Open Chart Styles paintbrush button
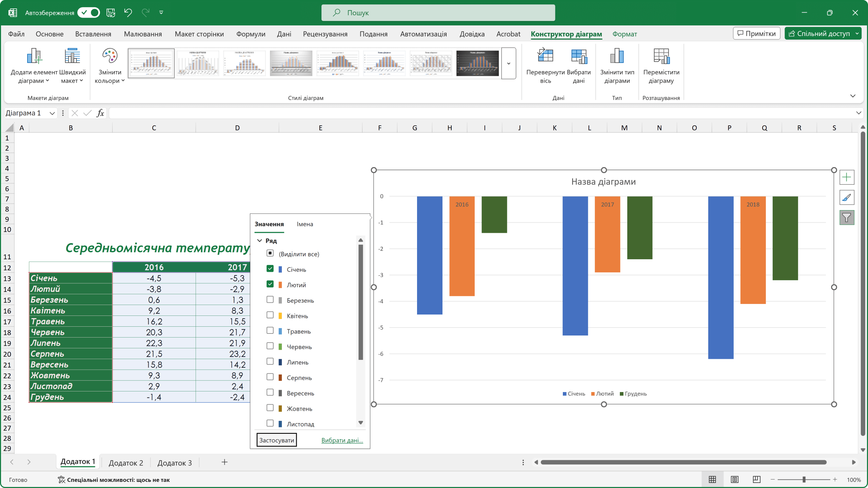 pos(847,198)
